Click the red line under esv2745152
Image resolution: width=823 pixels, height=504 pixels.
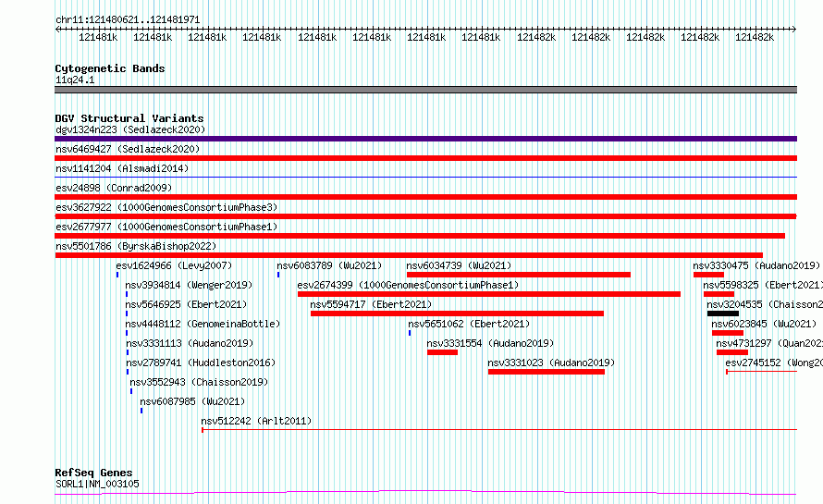point(762,371)
